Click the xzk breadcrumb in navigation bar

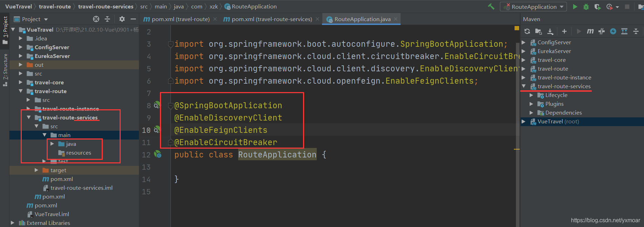(x=214, y=7)
